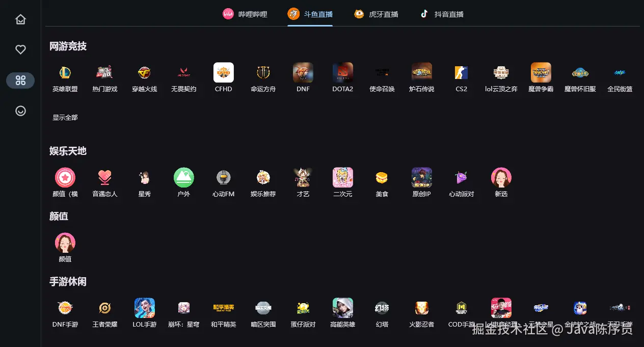
Task: Click the 娱乐天地 section heading
Action: coord(68,151)
